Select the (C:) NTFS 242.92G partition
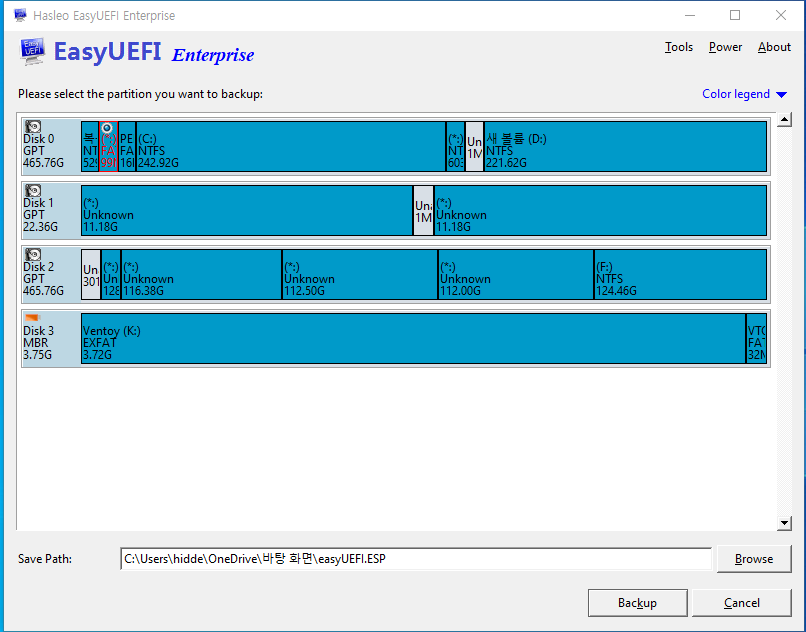 [x=291, y=147]
